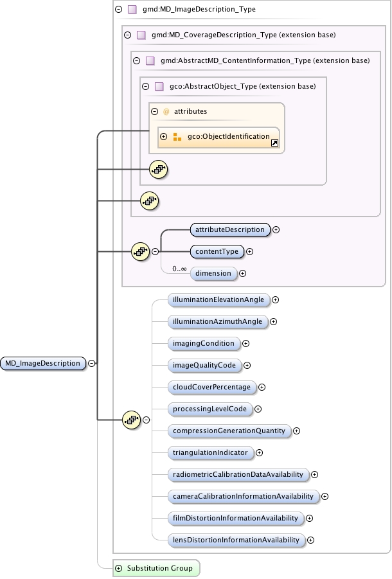Collapse gmd:AbstractMD_ContentInformation_Type box

tap(137, 60)
